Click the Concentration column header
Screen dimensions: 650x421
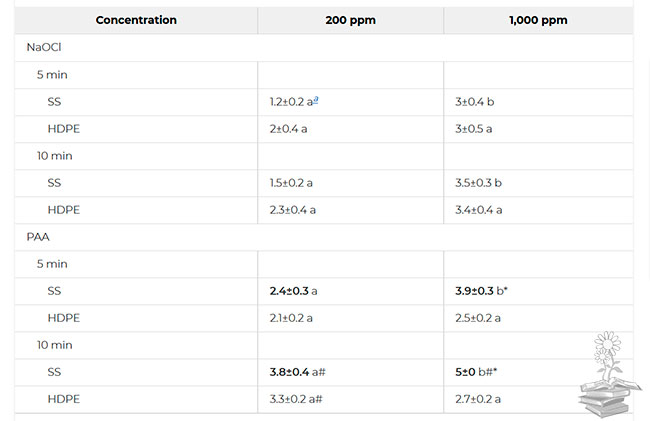point(136,20)
